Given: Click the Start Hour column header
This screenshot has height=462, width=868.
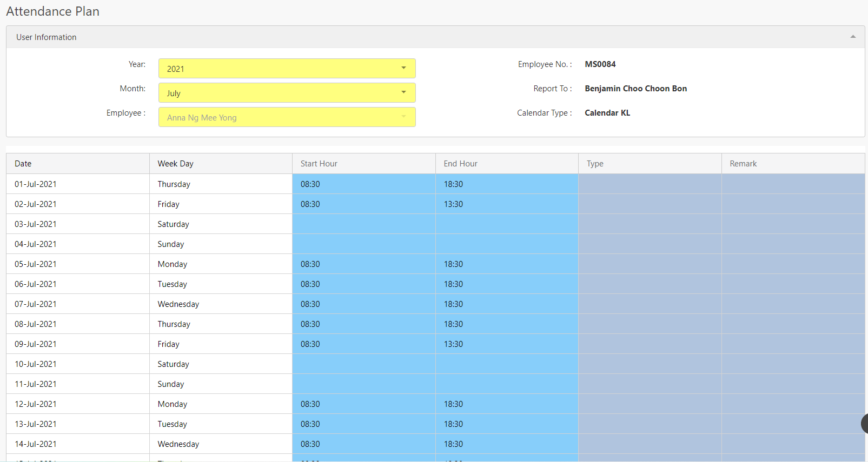Looking at the screenshot, I should tap(364, 164).
